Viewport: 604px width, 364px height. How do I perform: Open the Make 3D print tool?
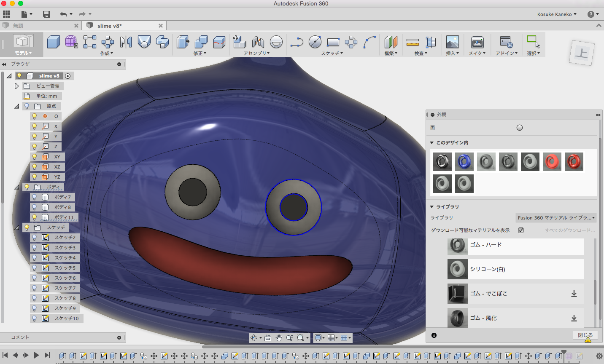tap(477, 42)
